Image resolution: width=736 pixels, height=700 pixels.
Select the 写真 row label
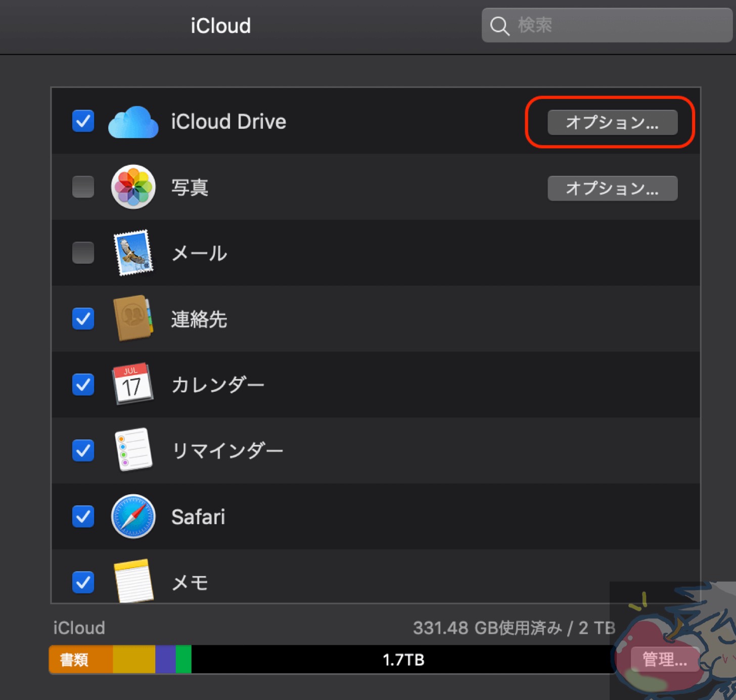pyautogui.click(x=190, y=188)
